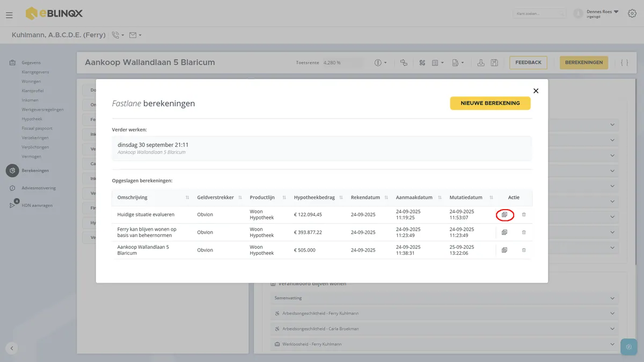Go to Hypotheek in sidebar
The width and height of the screenshot is (644, 362).
coord(32,119)
